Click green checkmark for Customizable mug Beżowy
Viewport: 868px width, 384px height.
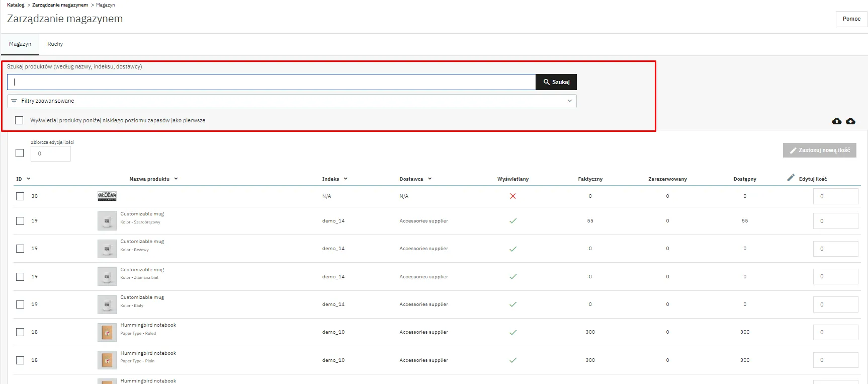tap(513, 249)
